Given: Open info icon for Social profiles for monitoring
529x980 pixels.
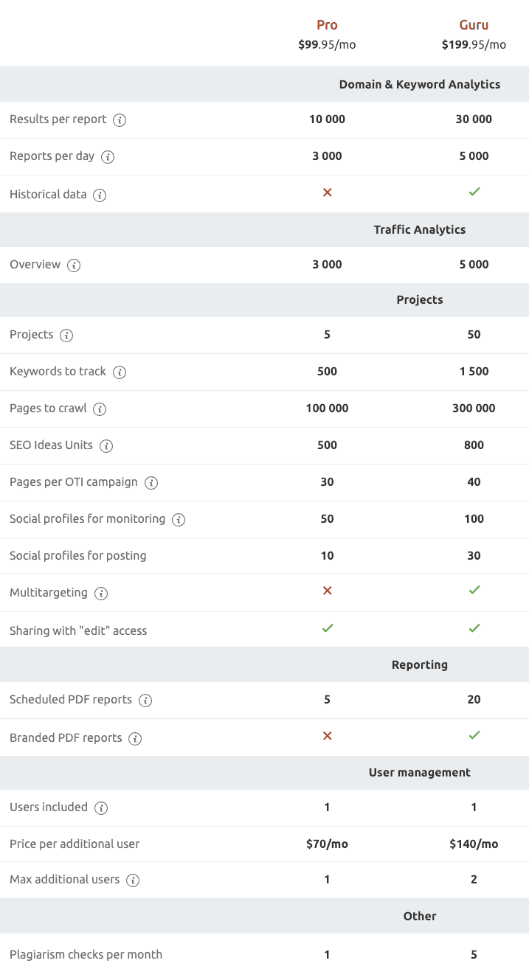Looking at the screenshot, I should (179, 520).
